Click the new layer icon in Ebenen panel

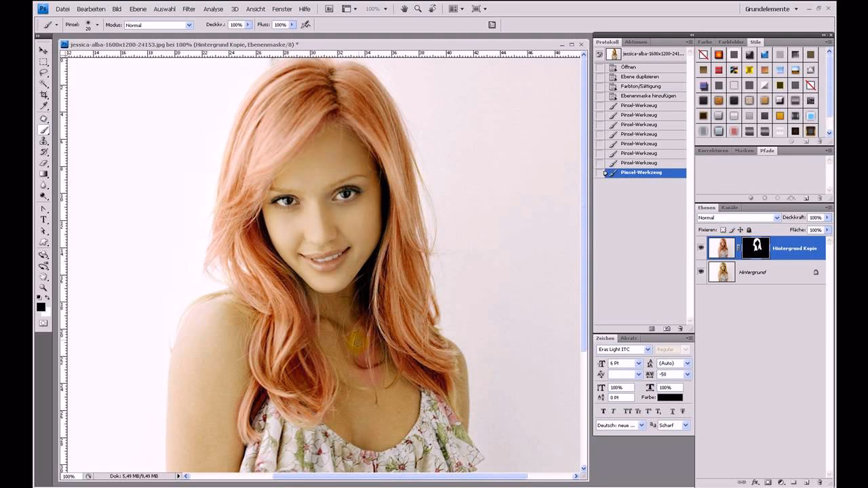coord(806,482)
